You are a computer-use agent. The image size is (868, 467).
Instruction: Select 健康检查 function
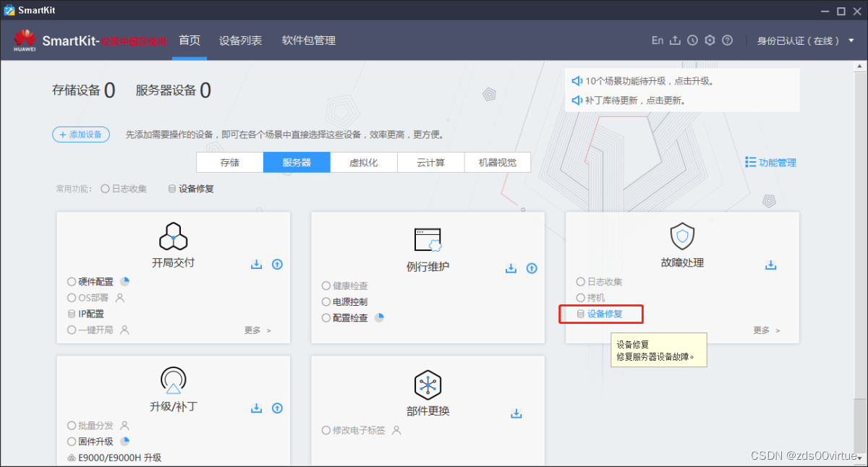(345, 286)
